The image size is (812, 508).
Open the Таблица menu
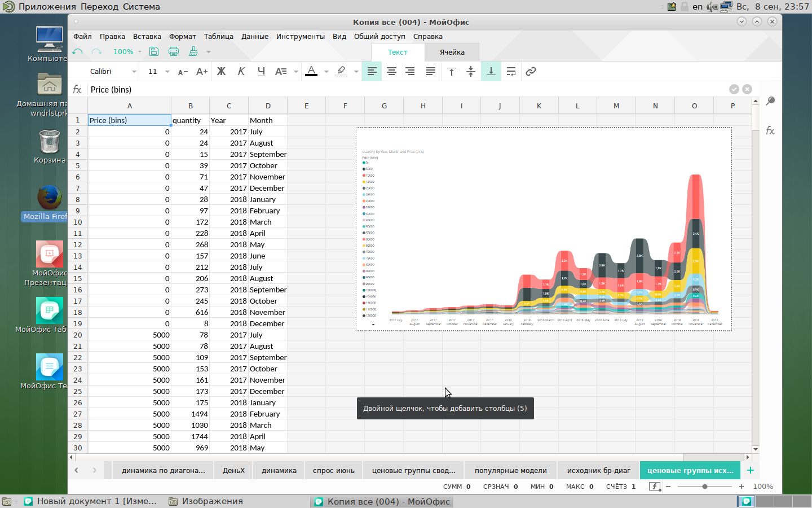(x=219, y=37)
